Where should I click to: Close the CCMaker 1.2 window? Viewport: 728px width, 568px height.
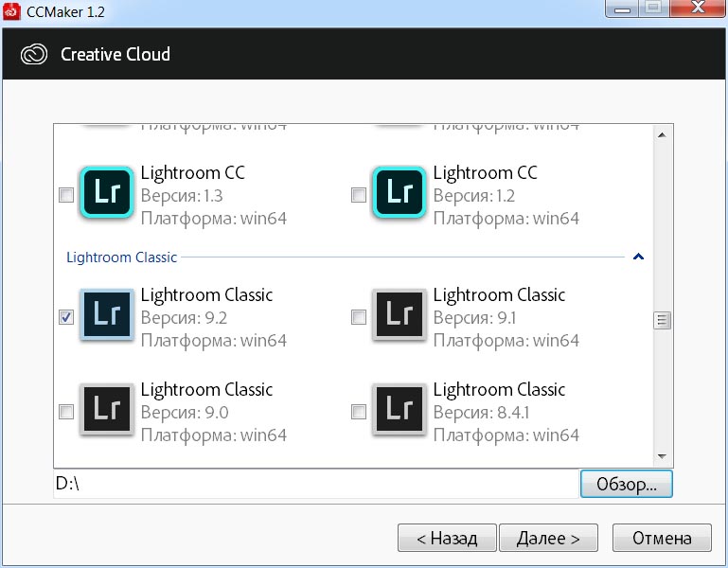pos(698,9)
